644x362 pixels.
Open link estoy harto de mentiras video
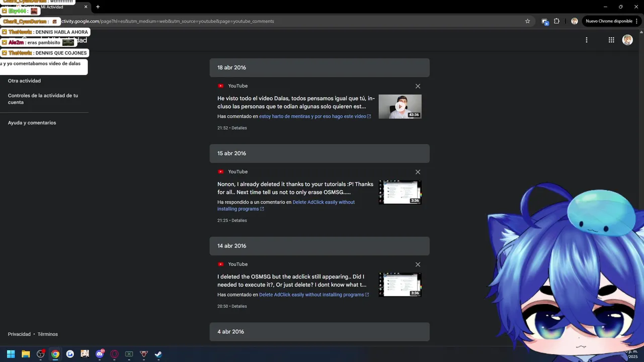315,116
